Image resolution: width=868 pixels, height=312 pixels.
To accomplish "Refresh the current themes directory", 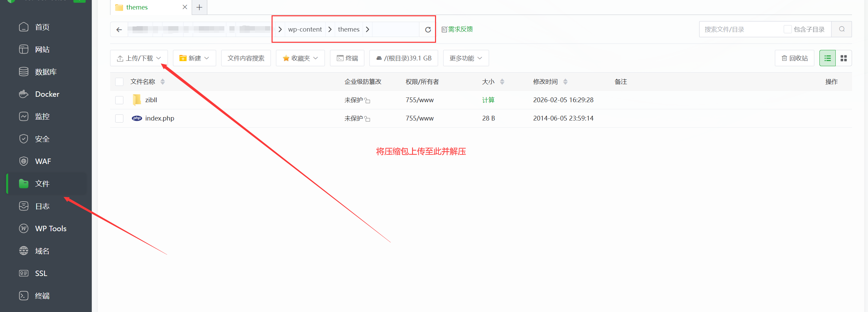I will (x=427, y=30).
